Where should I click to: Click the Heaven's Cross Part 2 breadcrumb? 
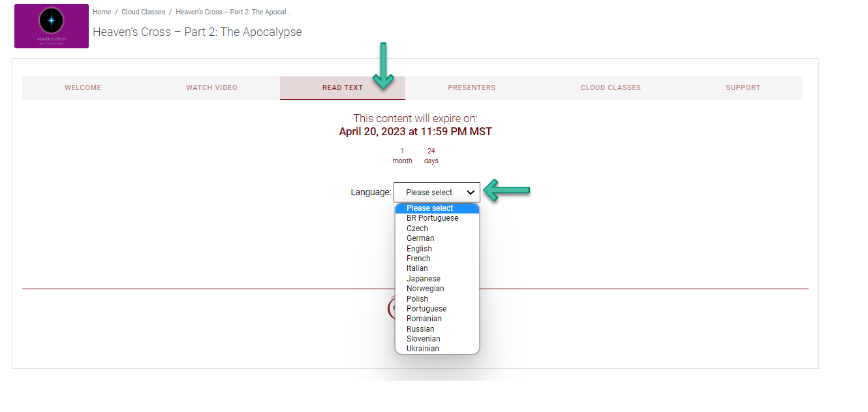pos(233,12)
